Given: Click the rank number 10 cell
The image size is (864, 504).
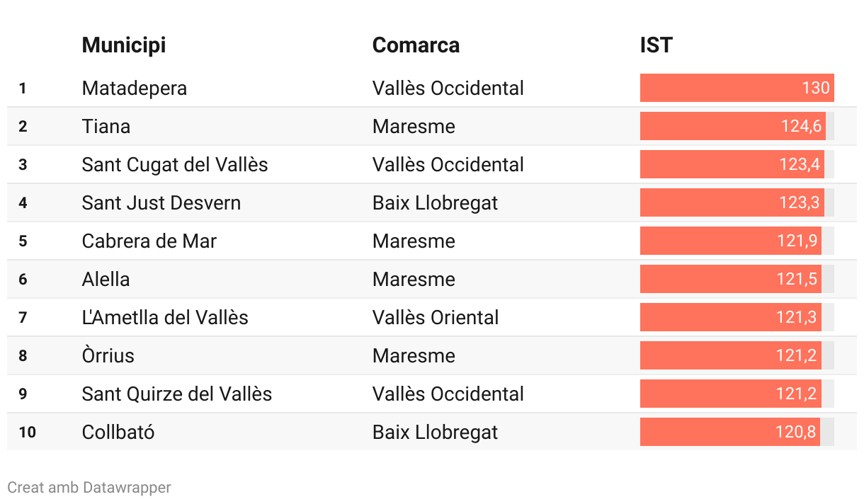Looking at the screenshot, I should pyautogui.click(x=27, y=433).
